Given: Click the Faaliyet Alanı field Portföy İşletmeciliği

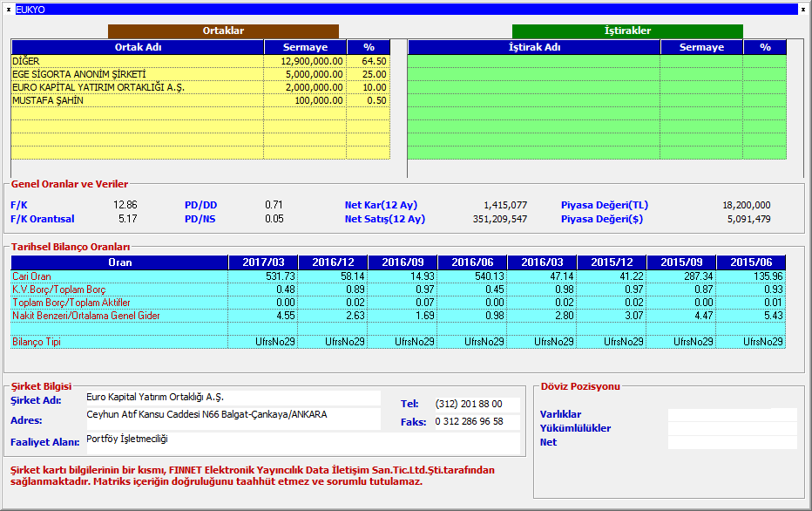Looking at the screenshot, I should (303, 443).
